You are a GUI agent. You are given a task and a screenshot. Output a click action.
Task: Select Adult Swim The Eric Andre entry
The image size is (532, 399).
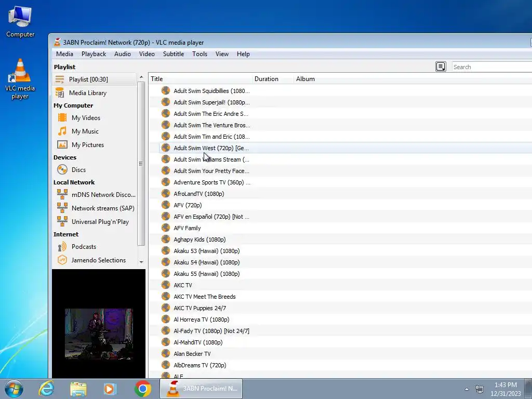[211, 114]
